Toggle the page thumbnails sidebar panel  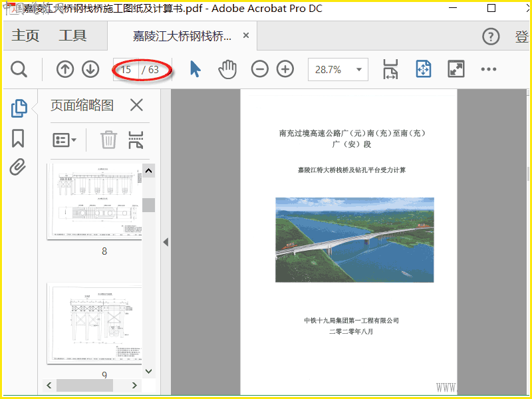pyautogui.click(x=19, y=108)
